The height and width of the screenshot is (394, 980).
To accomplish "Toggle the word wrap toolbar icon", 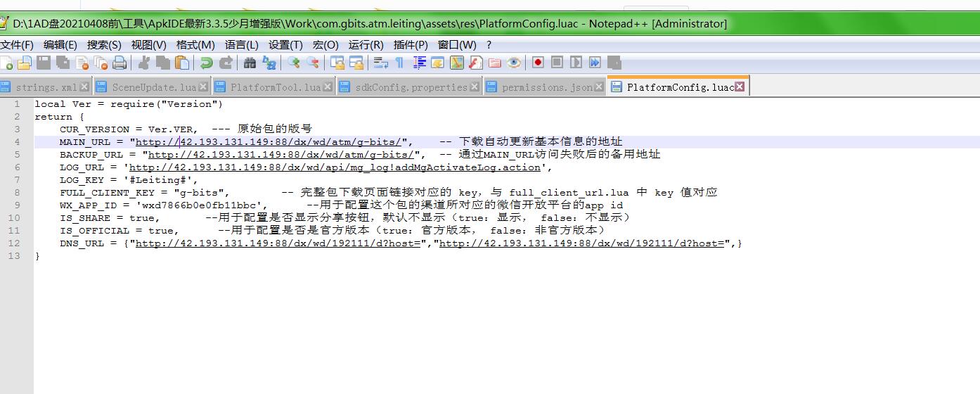I will click(x=381, y=63).
